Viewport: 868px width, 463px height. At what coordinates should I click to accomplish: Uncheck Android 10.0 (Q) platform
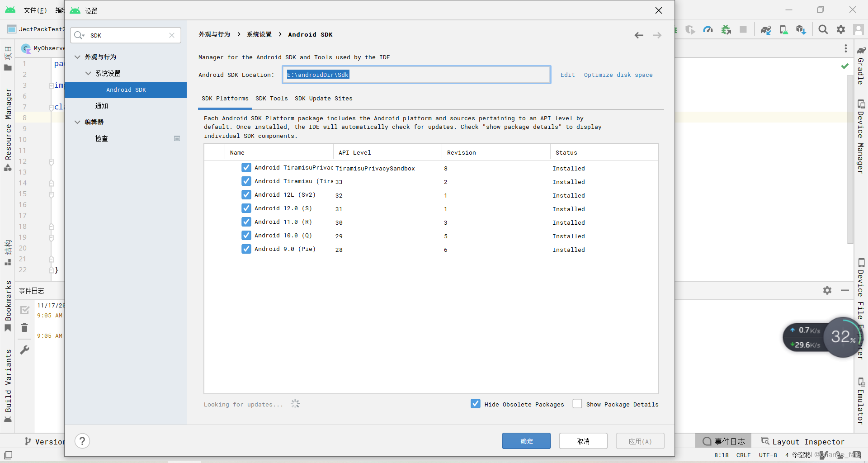[x=246, y=236]
